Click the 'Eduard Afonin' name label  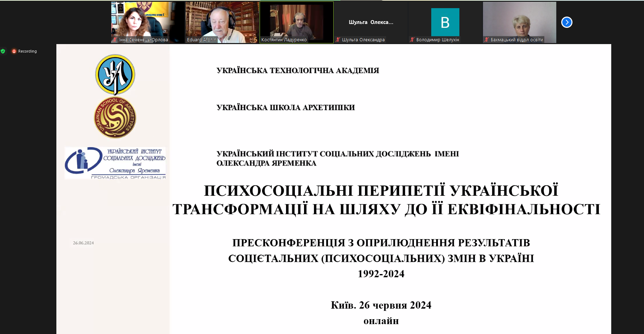tap(202, 40)
